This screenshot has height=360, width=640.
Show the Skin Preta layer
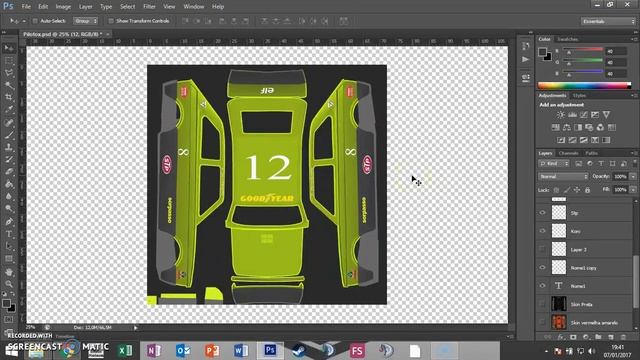tap(542, 304)
